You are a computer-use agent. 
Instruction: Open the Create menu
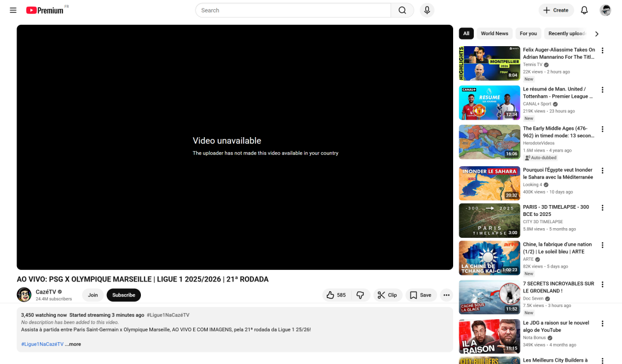click(x=556, y=10)
